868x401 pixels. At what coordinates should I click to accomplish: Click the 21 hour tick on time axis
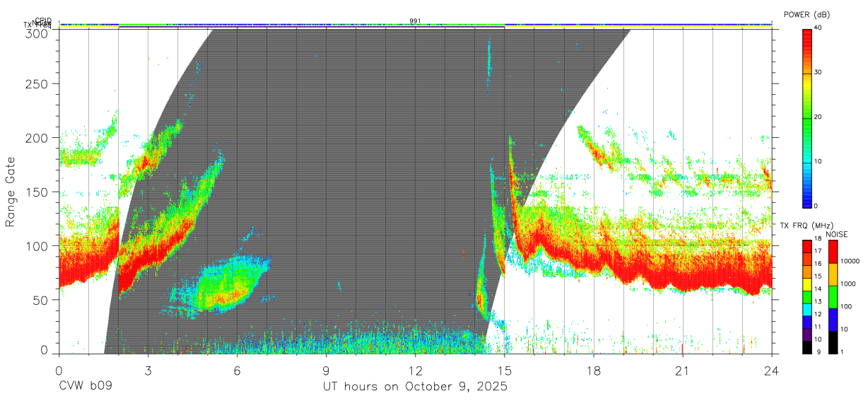click(683, 371)
